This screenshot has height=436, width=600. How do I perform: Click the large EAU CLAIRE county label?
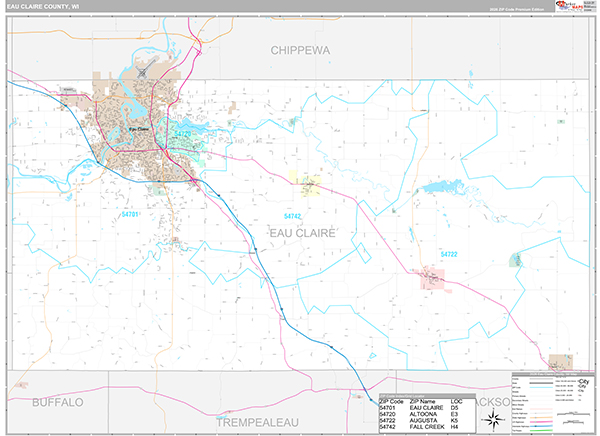302,232
